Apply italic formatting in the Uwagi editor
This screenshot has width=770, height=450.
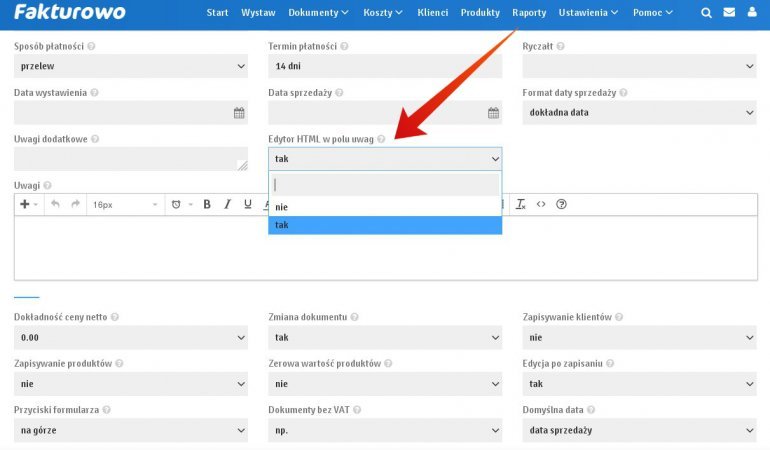pyautogui.click(x=227, y=204)
